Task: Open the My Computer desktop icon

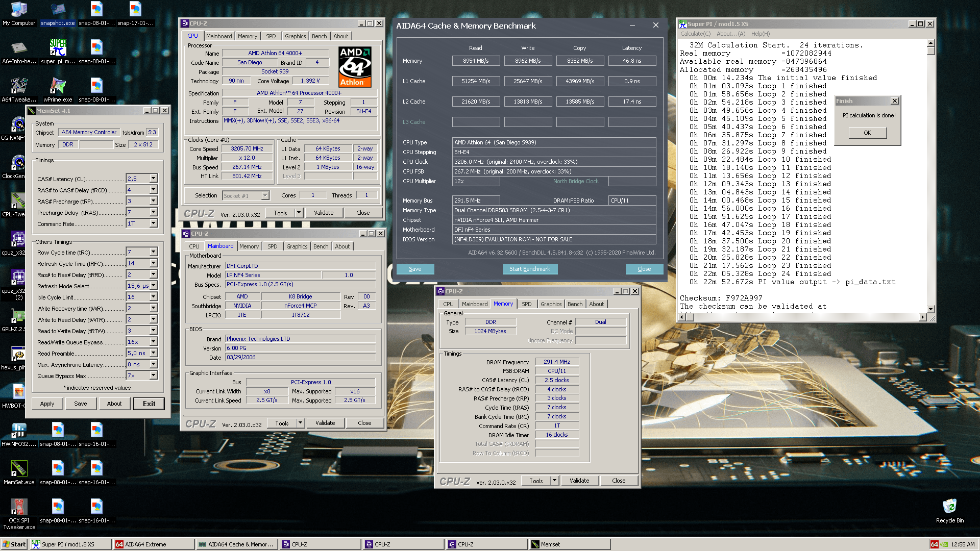Action: tap(19, 14)
